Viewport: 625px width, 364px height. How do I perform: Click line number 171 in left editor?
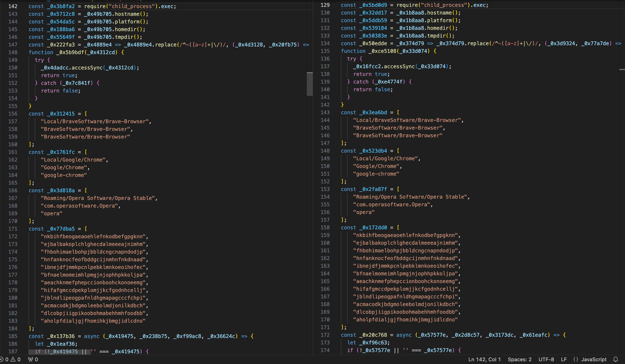click(13, 229)
